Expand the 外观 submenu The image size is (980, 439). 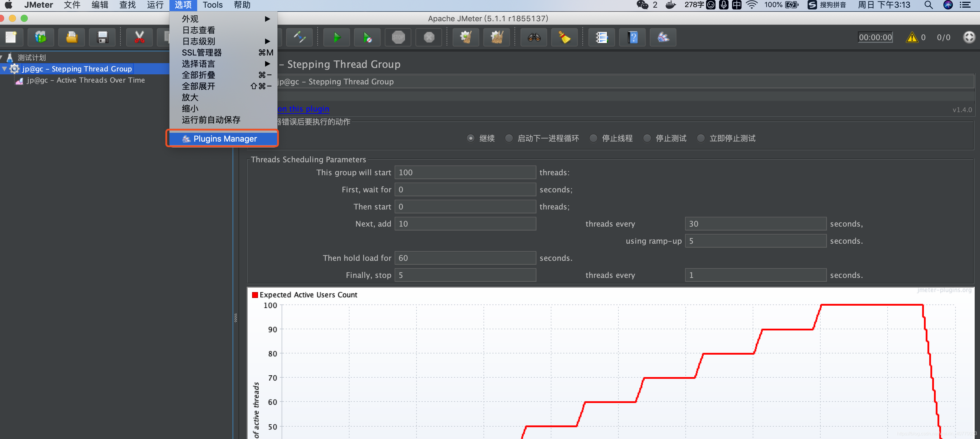pos(223,19)
